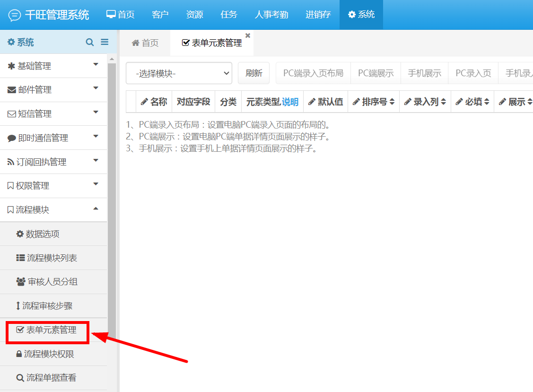Click the PC端录入页布局 button

(x=313, y=73)
